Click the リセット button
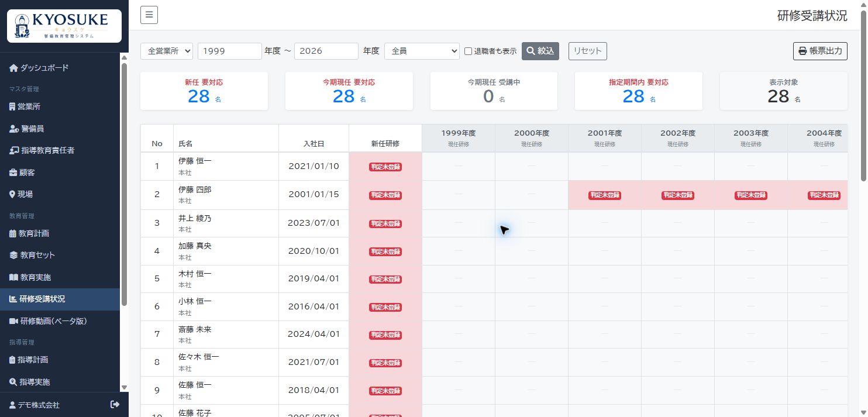The image size is (868, 417). point(588,51)
